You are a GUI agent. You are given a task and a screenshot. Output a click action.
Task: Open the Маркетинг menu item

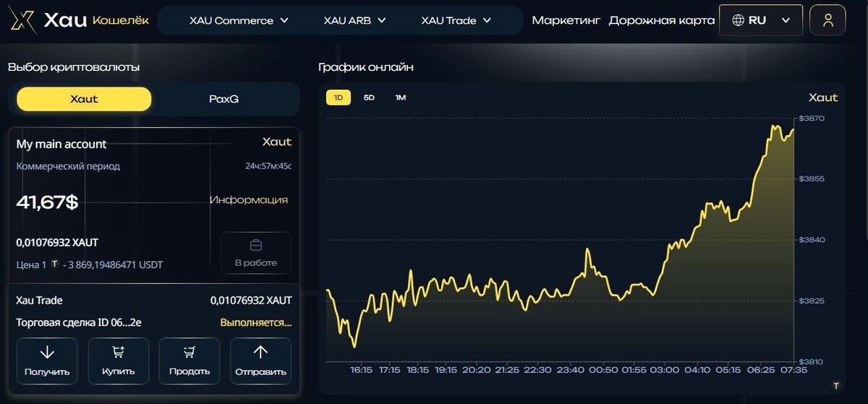coord(566,20)
